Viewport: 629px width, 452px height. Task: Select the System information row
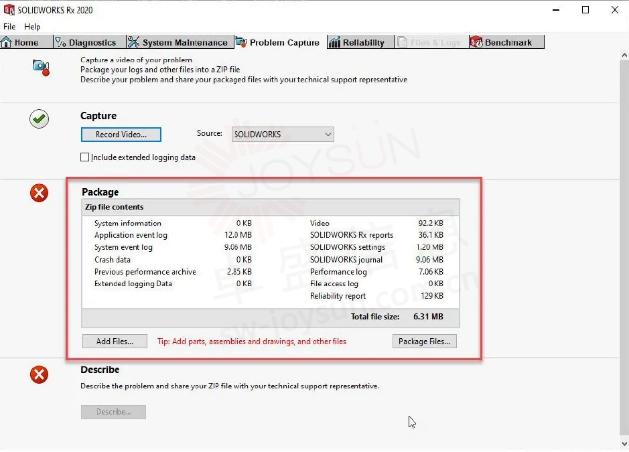tap(173, 223)
